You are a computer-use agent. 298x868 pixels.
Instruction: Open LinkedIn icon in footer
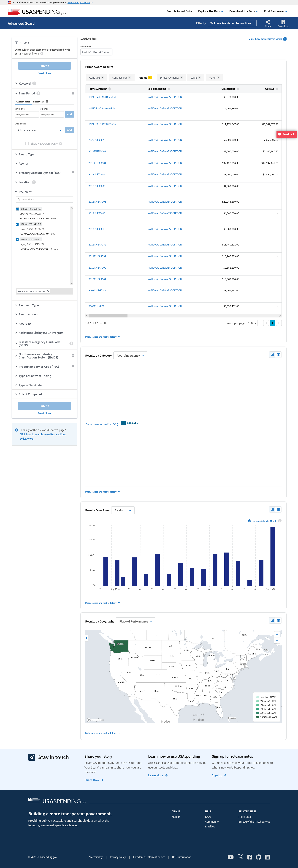pos(267,857)
